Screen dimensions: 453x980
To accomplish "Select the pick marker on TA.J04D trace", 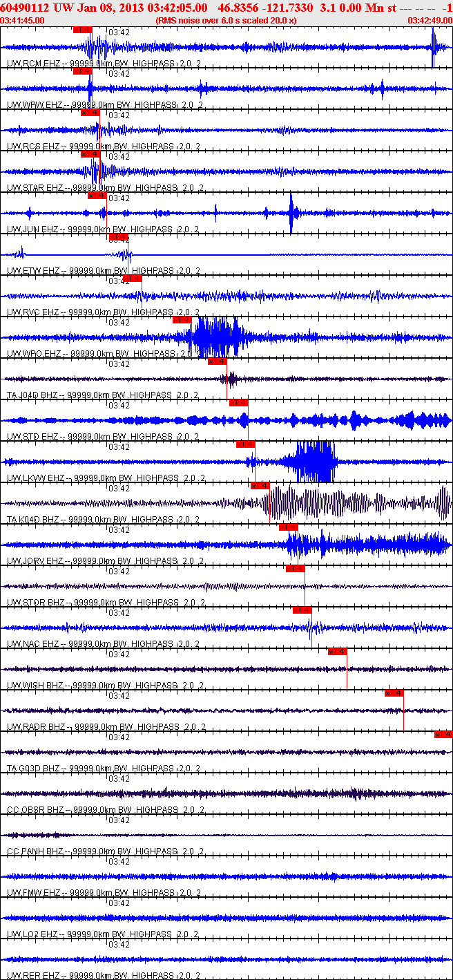I will [217, 361].
